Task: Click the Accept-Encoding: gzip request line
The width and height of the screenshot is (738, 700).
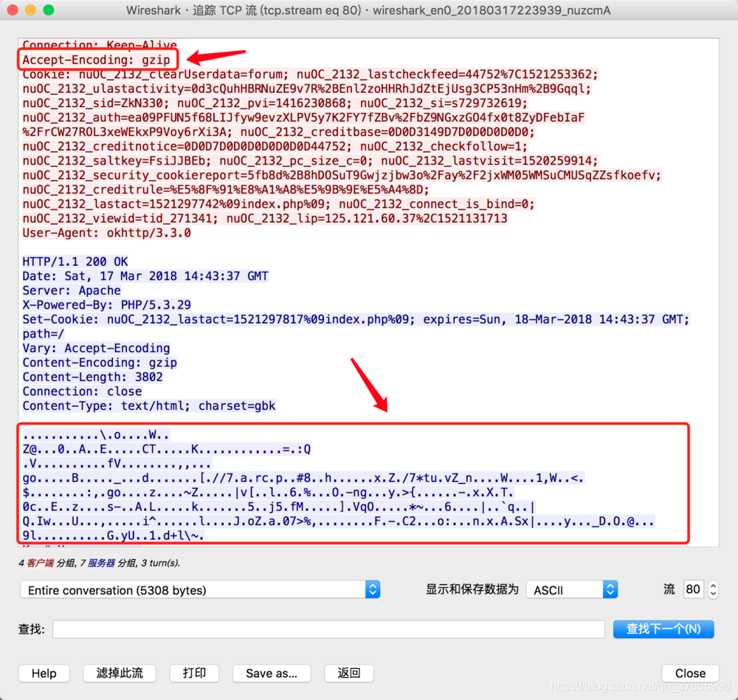Action: click(97, 60)
